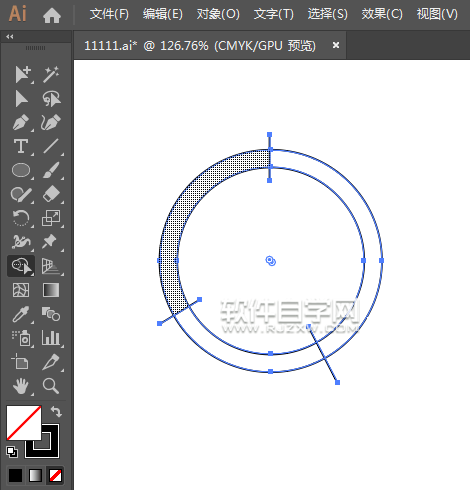
Task: Click the white Fill color swatch
Action: (x=24, y=423)
